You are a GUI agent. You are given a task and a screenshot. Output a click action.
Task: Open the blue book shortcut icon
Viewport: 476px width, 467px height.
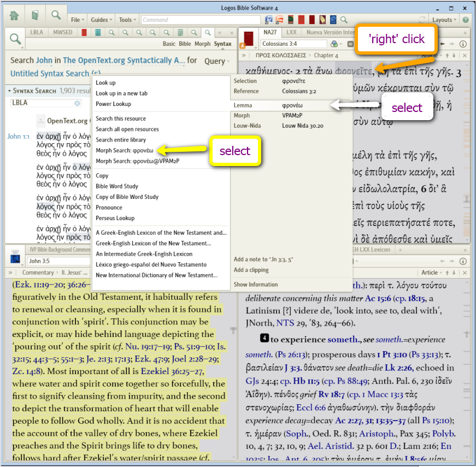(333, 20)
